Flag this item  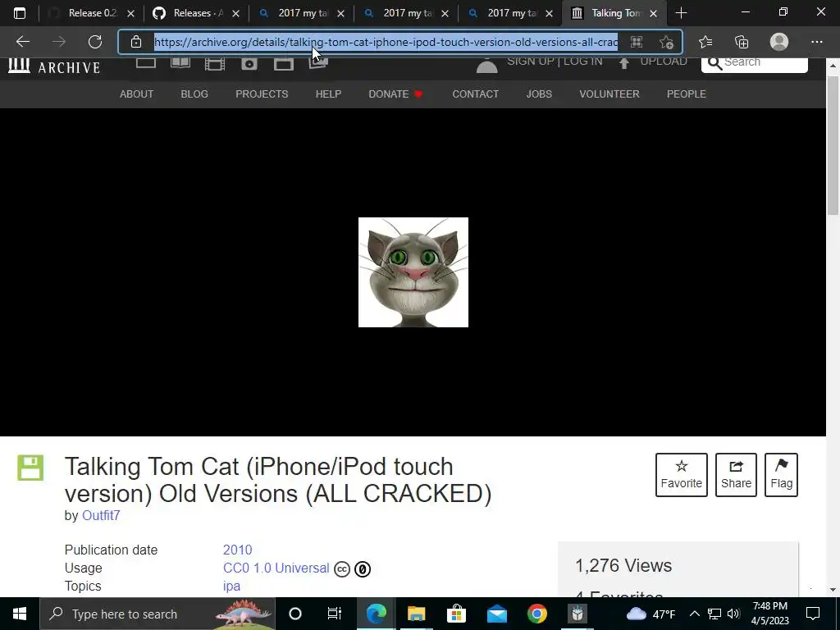point(781,475)
